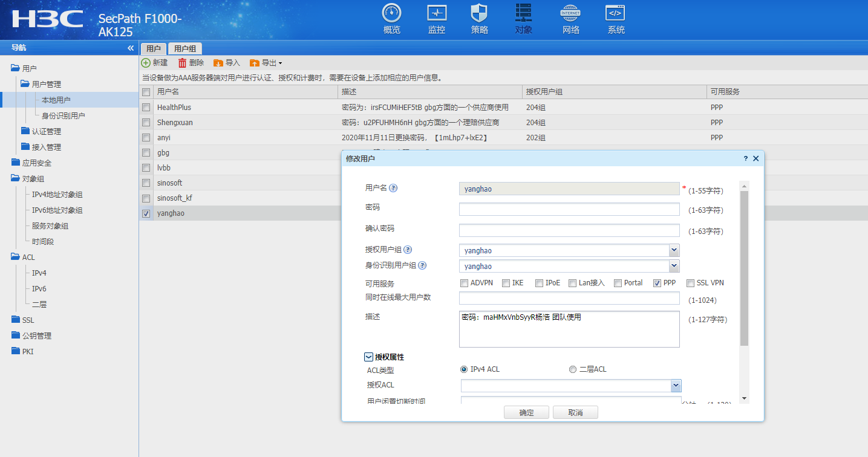Open the 系统 system icon
868x457 pixels.
[616, 13]
